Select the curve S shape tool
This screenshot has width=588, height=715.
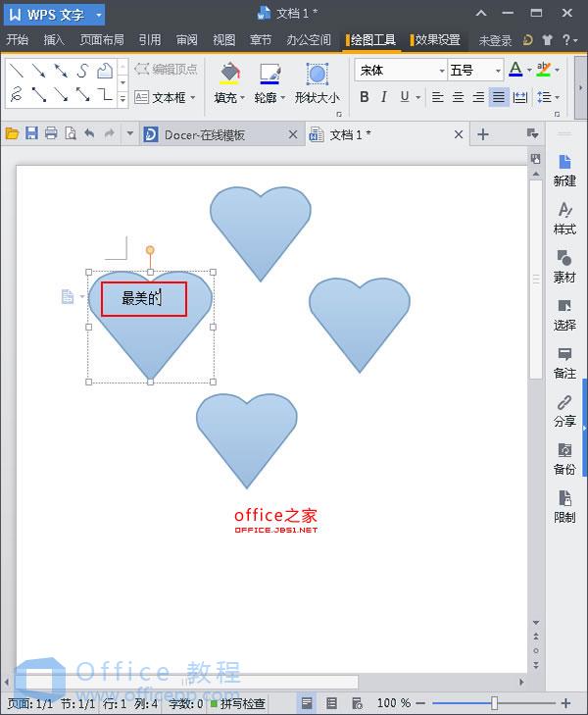[x=82, y=71]
